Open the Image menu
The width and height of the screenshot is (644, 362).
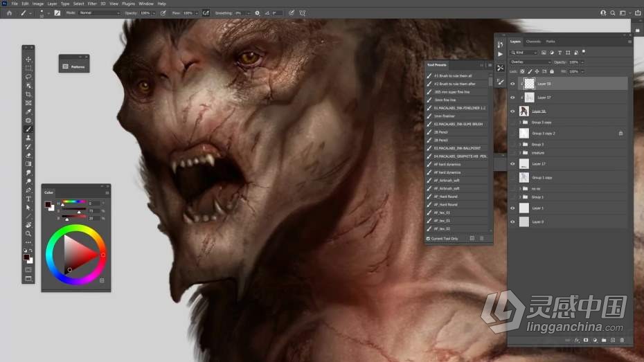tap(38, 3)
